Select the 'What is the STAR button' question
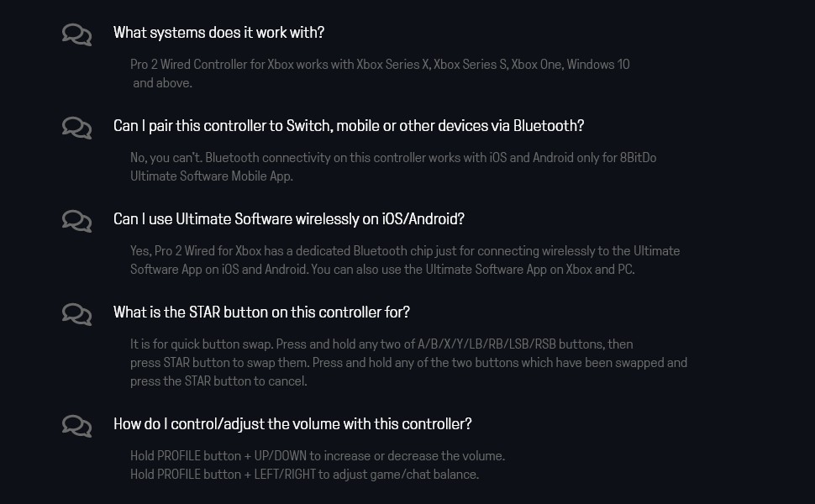Screen dimensions: 815x504 261,312
